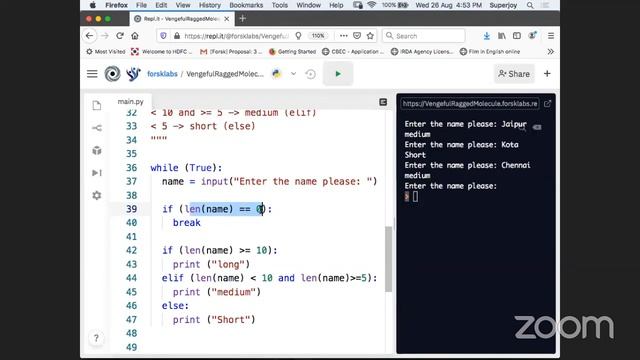Open the Bookmarks menu in the menu bar

(246, 5)
